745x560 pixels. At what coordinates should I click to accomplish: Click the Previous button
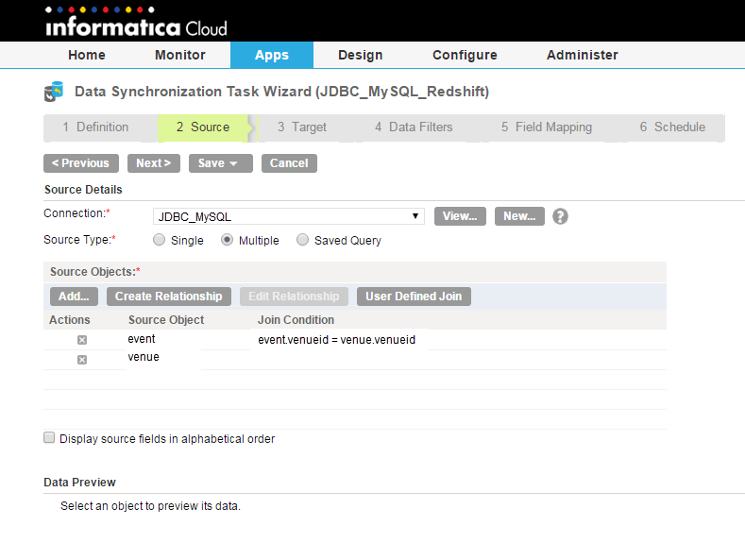coord(81,163)
